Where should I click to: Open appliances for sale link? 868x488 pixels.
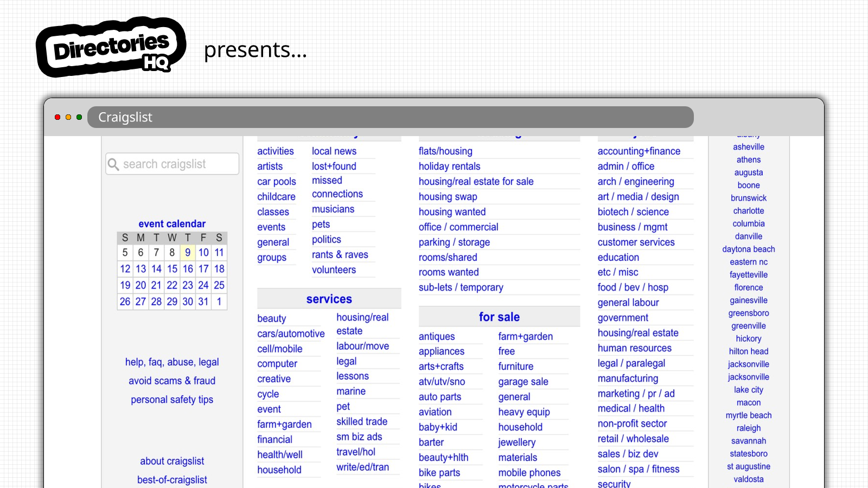click(x=442, y=351)
